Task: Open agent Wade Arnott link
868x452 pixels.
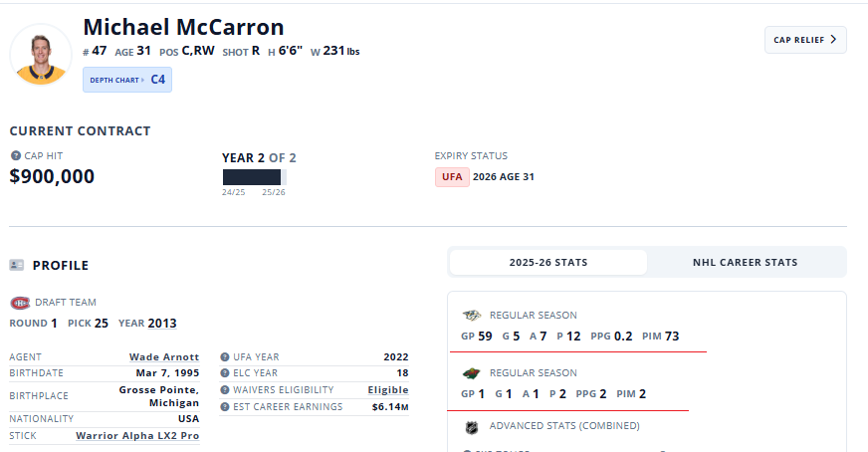Action: coord(164,357)
